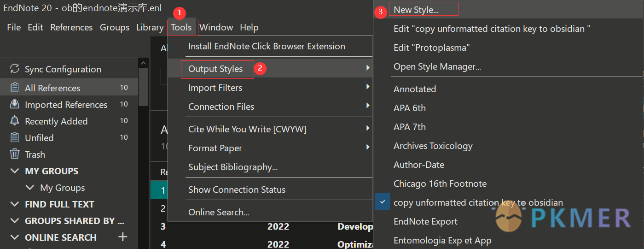This screenshot has height=249, width=644.
Task: Select All References in sidebar
Action: 69,88
